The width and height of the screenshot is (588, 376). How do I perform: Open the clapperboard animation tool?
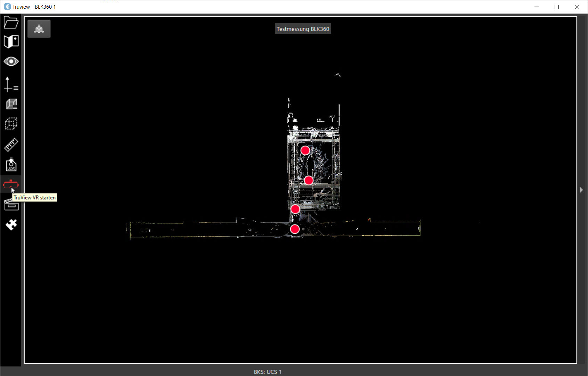coord(11,205)
